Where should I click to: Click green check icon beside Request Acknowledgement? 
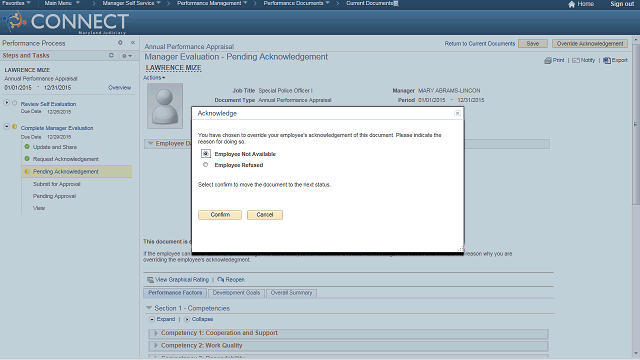point(27,159)
